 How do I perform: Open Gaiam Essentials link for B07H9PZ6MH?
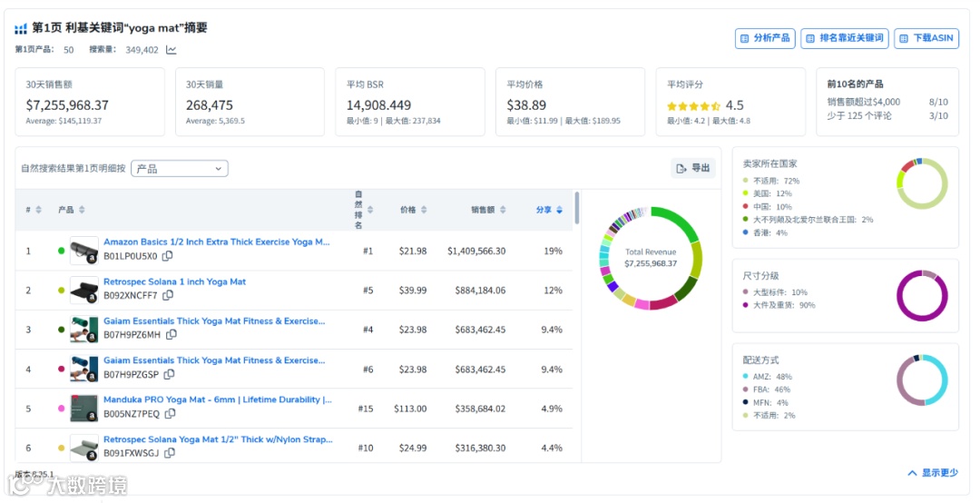(214, 321)
